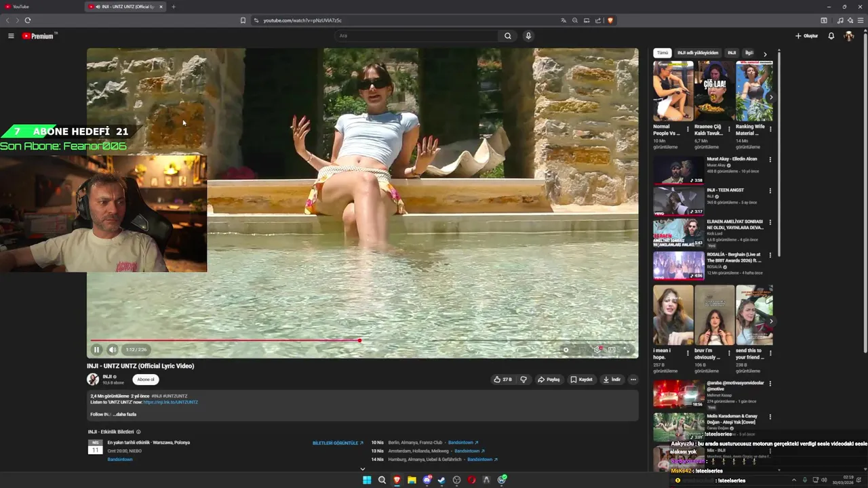Toggle autoplay switch in the player
Image resolution: width=868 pixels, height=488 pixels.
566,350
